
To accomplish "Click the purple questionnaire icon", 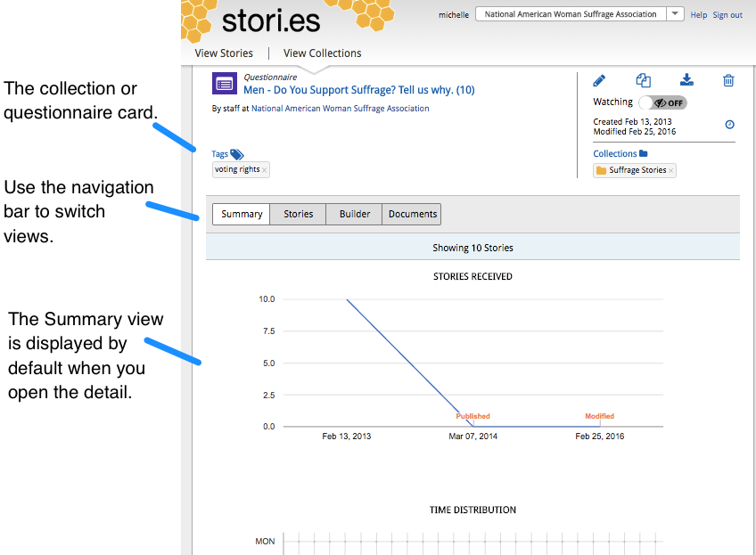I will pyautogui.click(x=224, y=84).
